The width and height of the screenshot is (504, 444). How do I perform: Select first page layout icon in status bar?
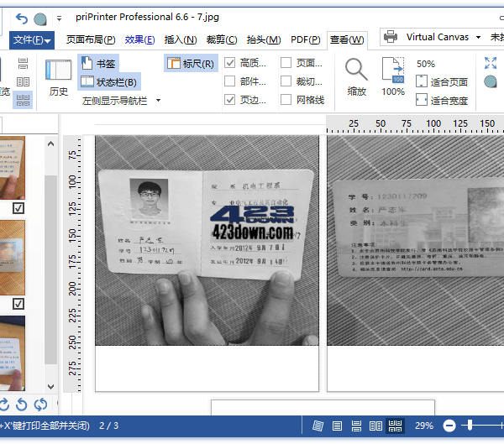[317, 426]
